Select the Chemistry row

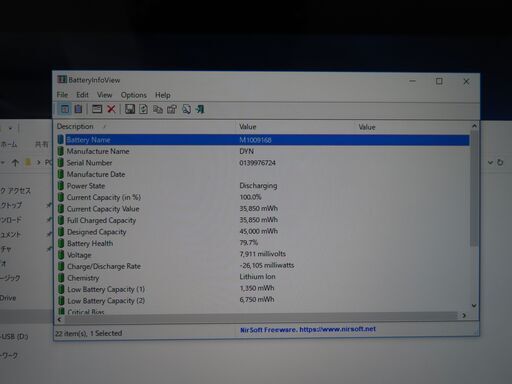pos(263,278)
